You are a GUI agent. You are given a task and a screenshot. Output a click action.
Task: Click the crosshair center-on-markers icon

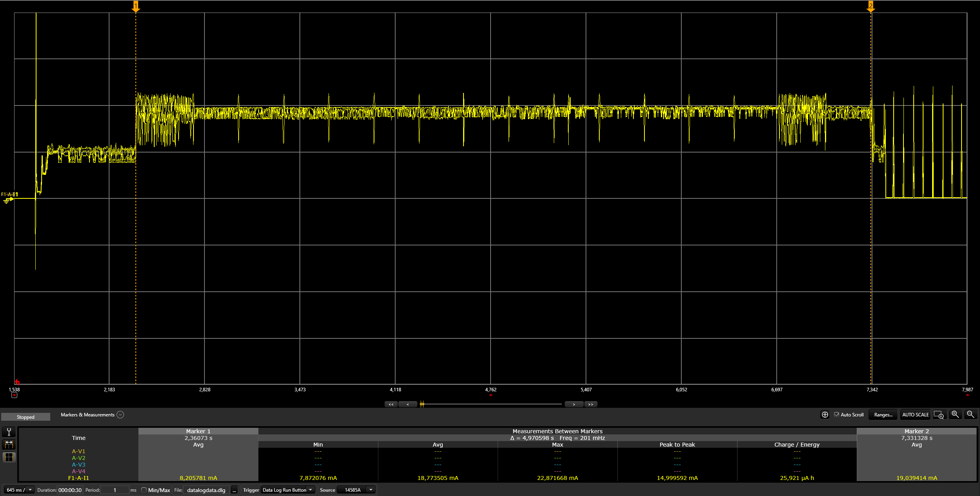pos(825,414)
